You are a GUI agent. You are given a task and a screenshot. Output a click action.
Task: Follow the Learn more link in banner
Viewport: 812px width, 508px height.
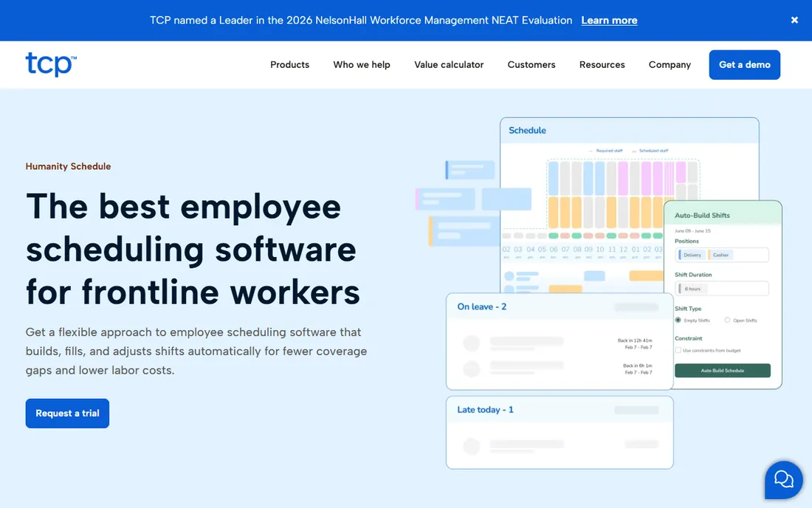(609, 20)
